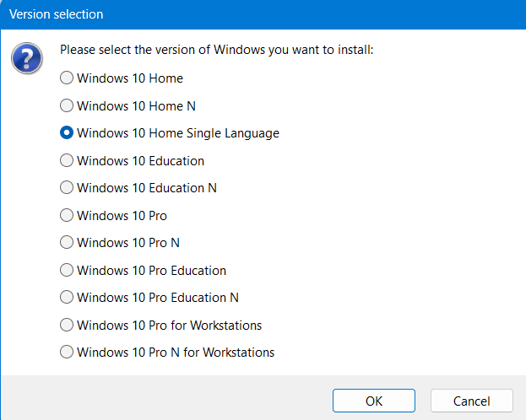This screenshot has height=420, width=526.
Task: Choose the Windows 10 Pro N option
Action: (x=67, y=243)
